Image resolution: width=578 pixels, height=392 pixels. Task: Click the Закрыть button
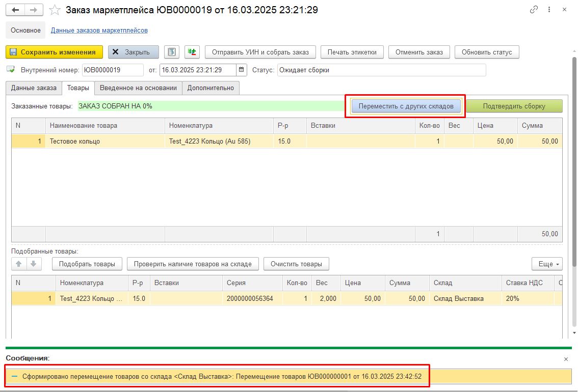pyautogui.click(x=134, y=52)
